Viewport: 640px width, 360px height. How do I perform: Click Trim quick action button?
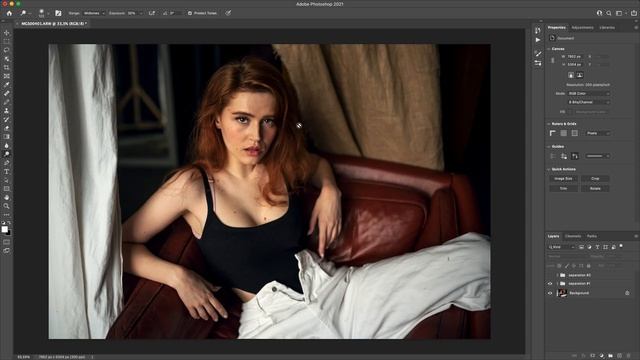(x=563, y=189)
